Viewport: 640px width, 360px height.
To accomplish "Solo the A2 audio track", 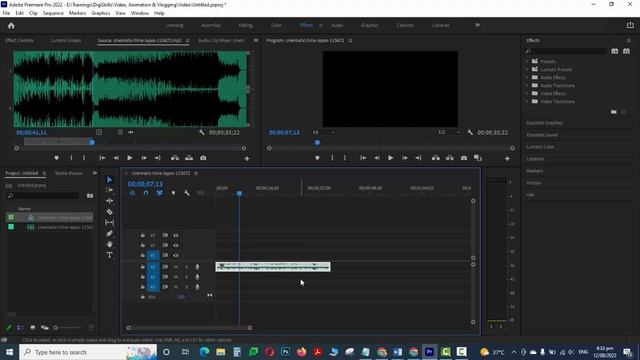I will [x=186, y=277].
